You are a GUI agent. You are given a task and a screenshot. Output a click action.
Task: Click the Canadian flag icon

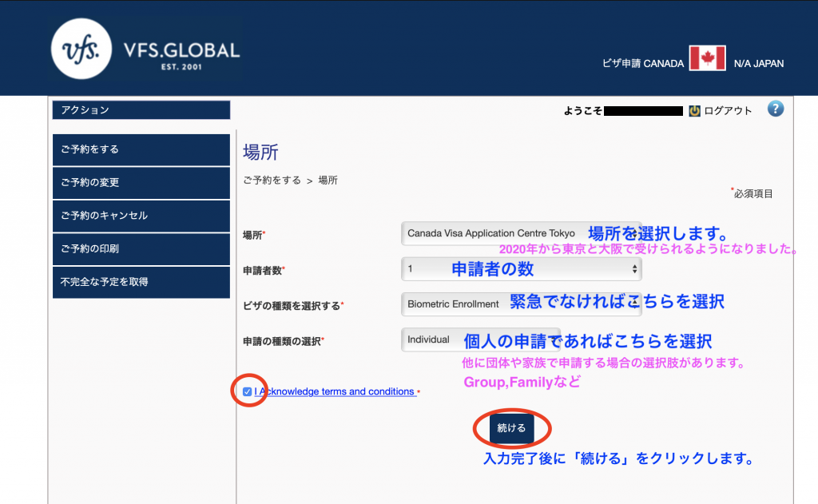click(707, 58)
